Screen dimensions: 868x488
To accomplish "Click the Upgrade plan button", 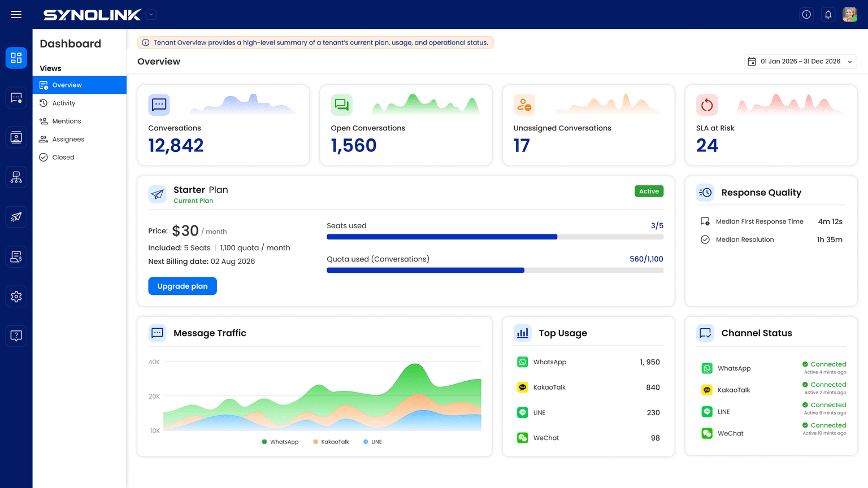I will [183, 286].
